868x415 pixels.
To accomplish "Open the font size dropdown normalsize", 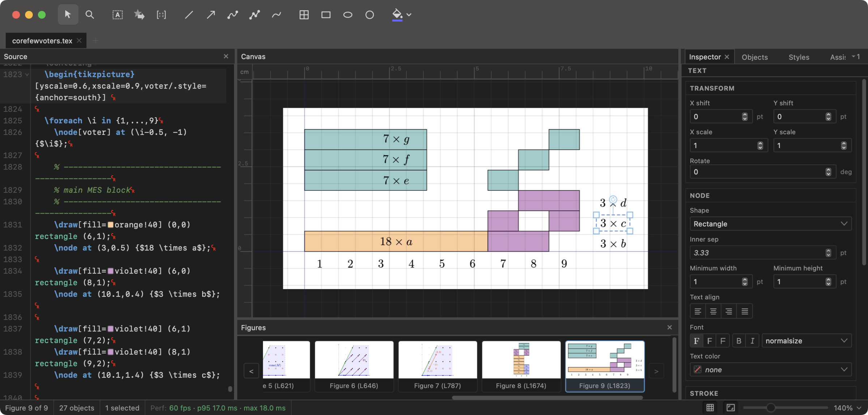I will coord(807,341).
